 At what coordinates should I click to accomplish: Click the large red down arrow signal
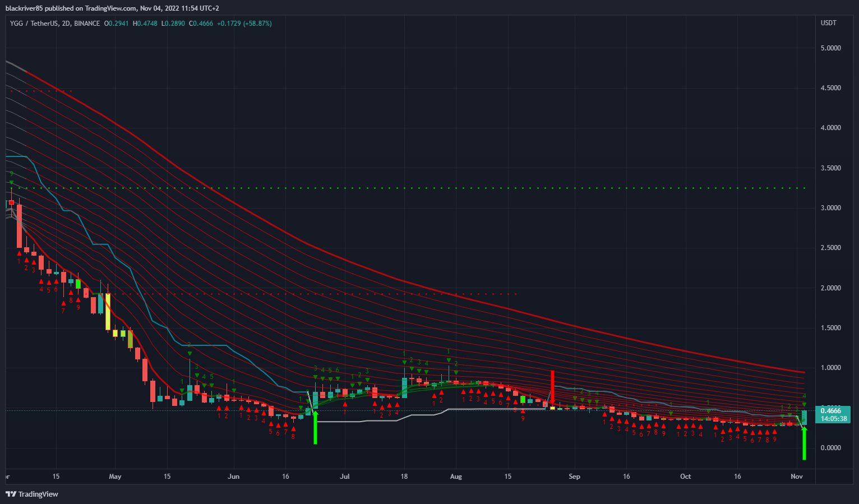(x=552, y=387)
